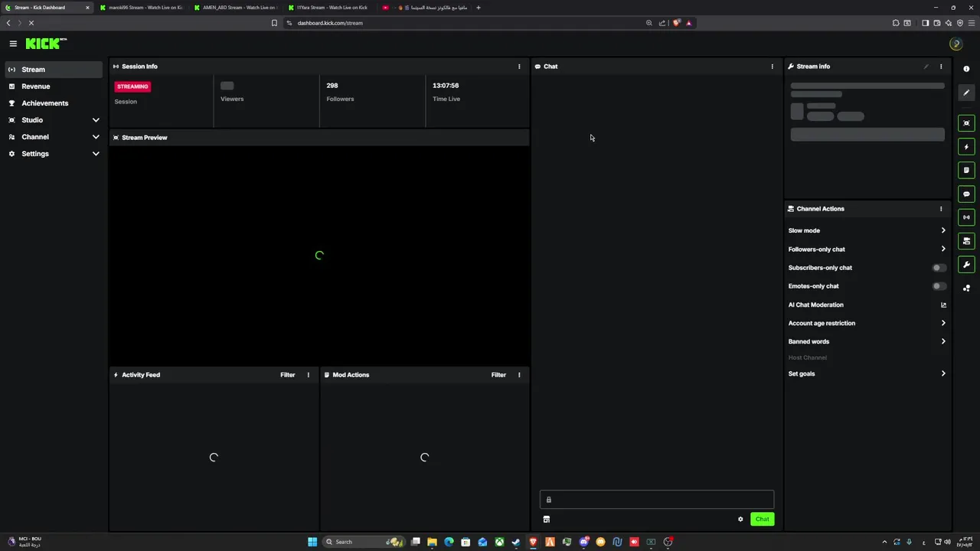The image size is (980, 551).
Task: Click info icon in right sidebar
Action: [966, 69]
